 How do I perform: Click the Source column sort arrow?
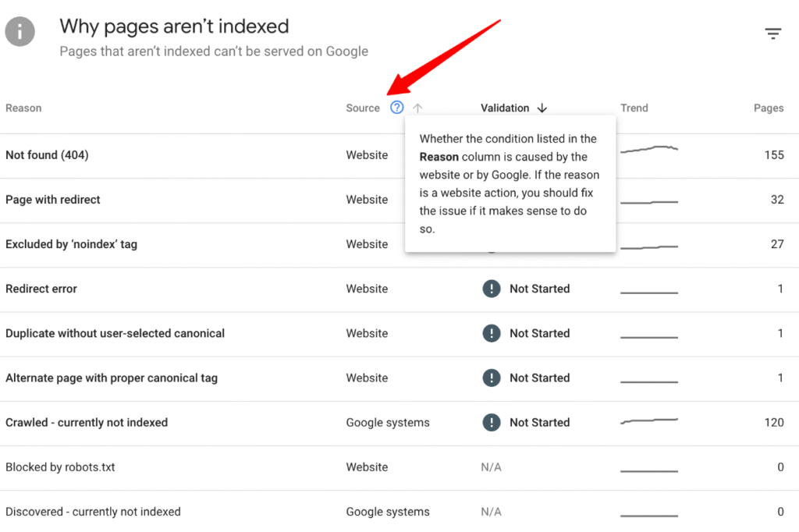click(x=417, y=108)
